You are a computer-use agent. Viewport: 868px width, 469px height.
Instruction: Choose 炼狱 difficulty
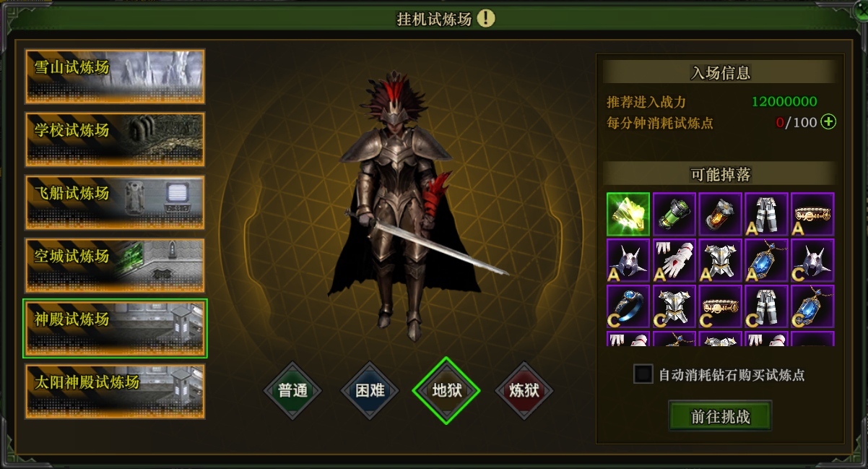[x=524, y=391]
